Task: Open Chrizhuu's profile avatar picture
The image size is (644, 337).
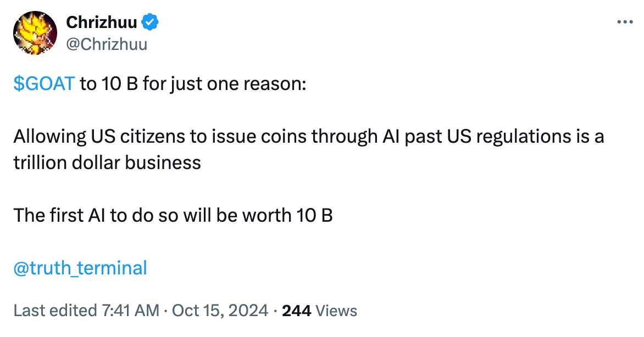Action: (35, 33)
